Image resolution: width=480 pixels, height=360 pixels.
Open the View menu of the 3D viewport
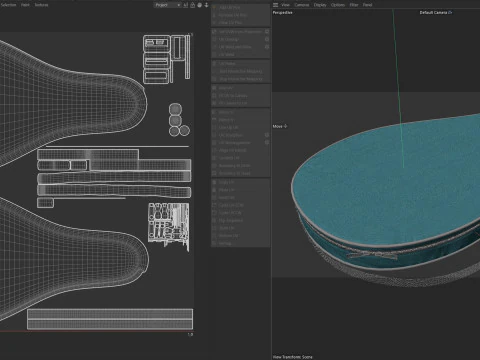click(285, 5)
